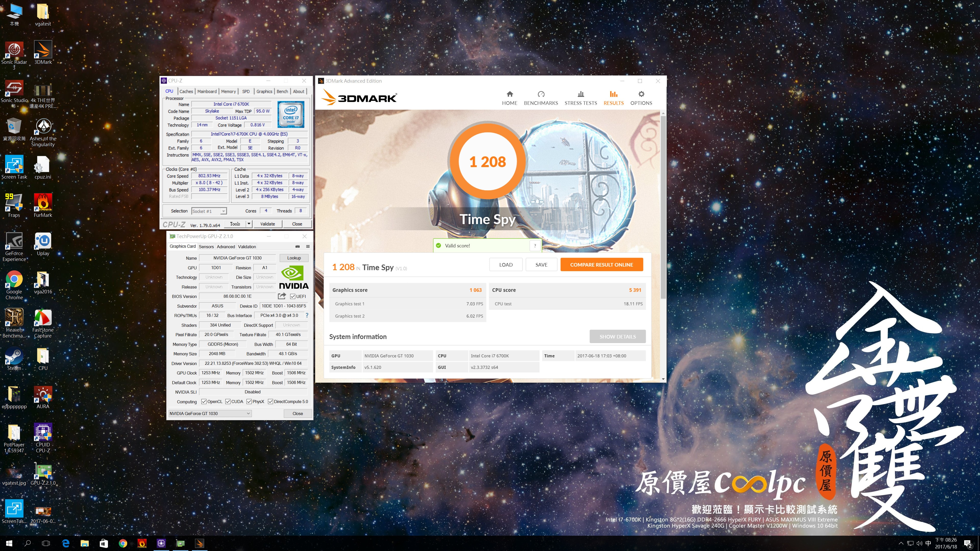
Task: Toggle the OpenCL checkbox
Action: (x=204, y=402)
